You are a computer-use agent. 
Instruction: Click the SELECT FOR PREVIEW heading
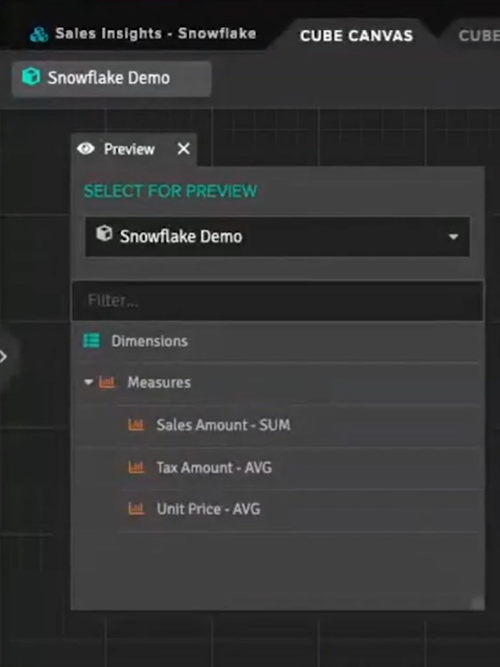coord(171,191)
